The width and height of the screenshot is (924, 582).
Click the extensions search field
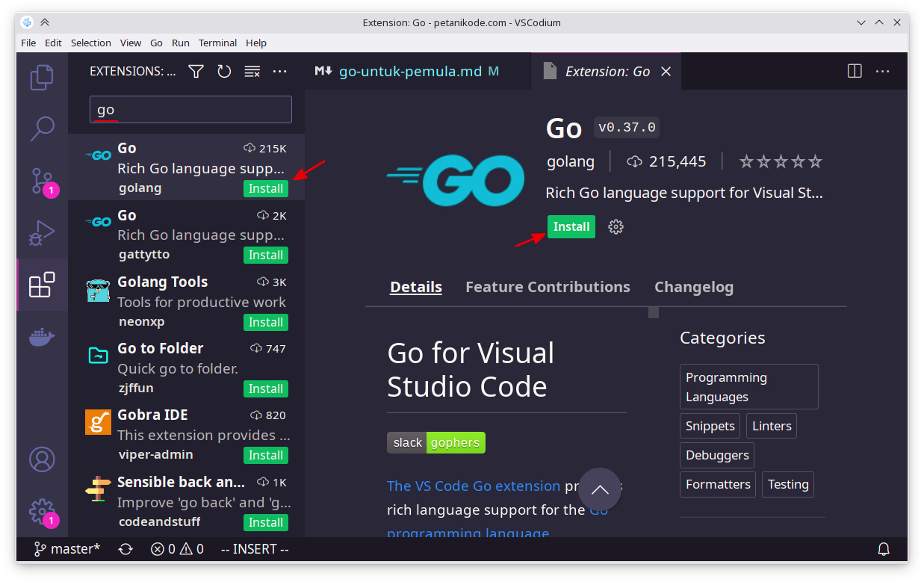coord(190,110)
